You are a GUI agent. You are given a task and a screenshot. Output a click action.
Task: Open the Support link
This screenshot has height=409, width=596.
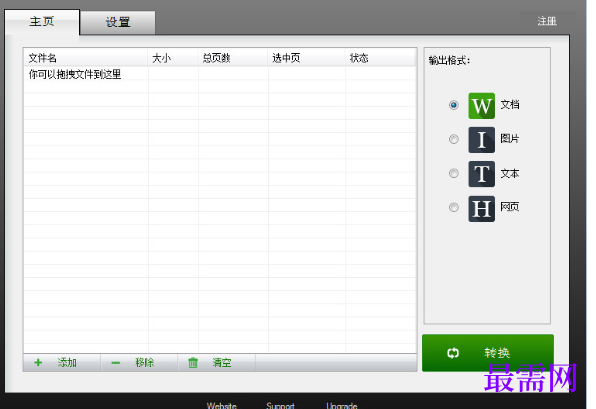pyautogui.click(x=281, y=405)
